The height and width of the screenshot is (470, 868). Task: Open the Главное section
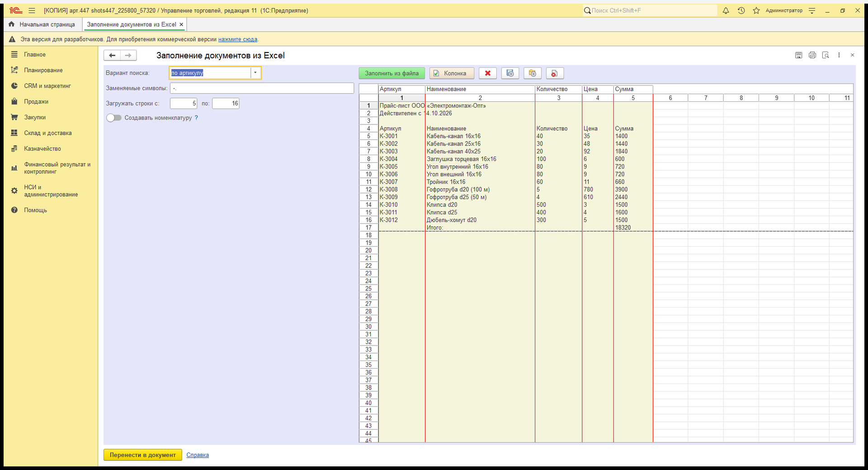click(x=35, y=54)
